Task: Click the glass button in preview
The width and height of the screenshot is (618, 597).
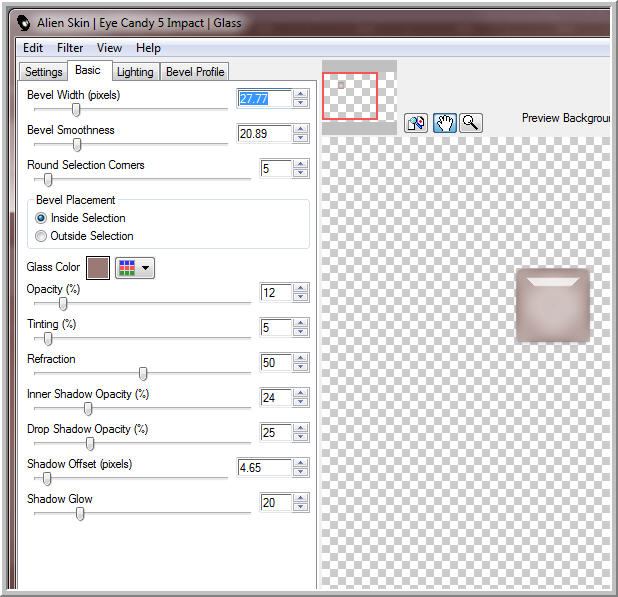Action: tap(553, 305)
